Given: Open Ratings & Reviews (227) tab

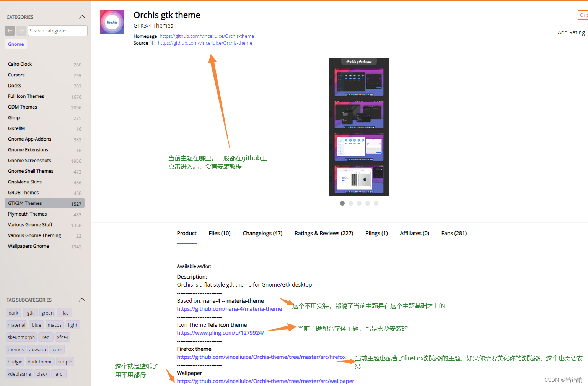Looking at the screenshot, I should click(x=324, y=233).
